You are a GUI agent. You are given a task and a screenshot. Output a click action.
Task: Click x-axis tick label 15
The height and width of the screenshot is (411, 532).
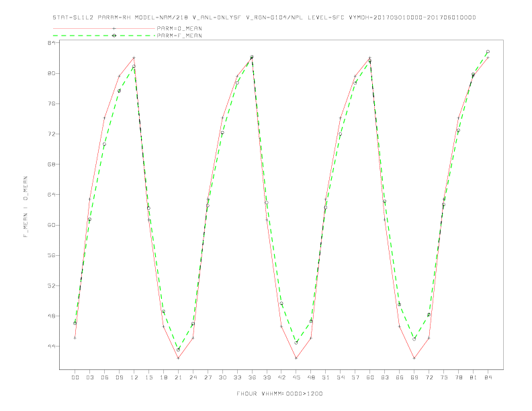click(x=148, y=377)
